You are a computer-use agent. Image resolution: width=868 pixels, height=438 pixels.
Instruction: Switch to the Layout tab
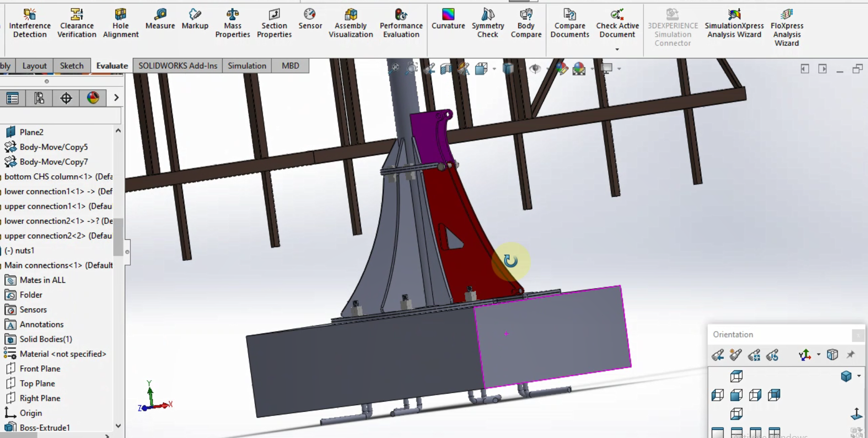coord(34,66)
